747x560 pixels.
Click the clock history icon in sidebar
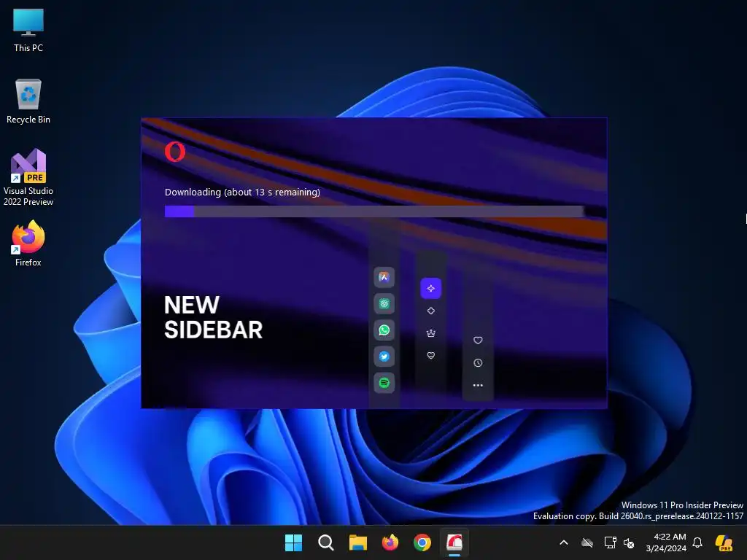coord(478,363)
